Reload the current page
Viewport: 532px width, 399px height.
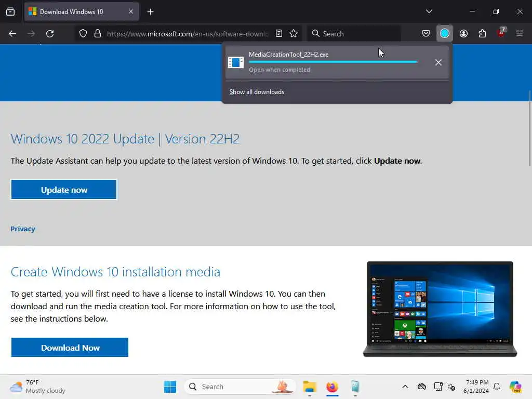click(x=50, y=34)
